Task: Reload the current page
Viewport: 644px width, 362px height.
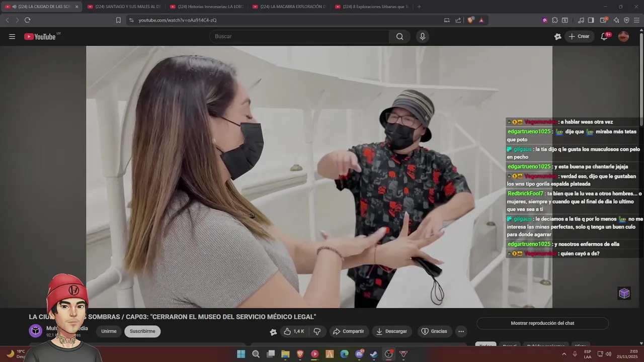Action: pos(27,20)
